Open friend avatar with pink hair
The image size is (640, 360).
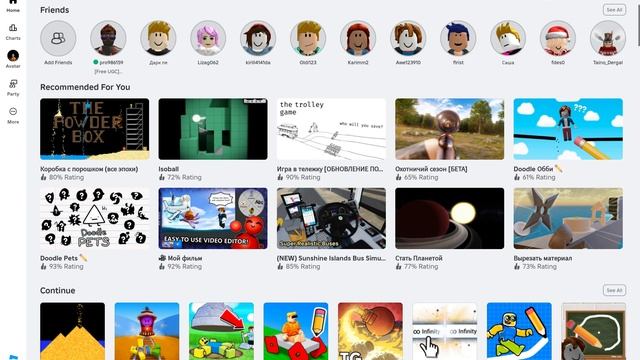[x=208, y=38]
